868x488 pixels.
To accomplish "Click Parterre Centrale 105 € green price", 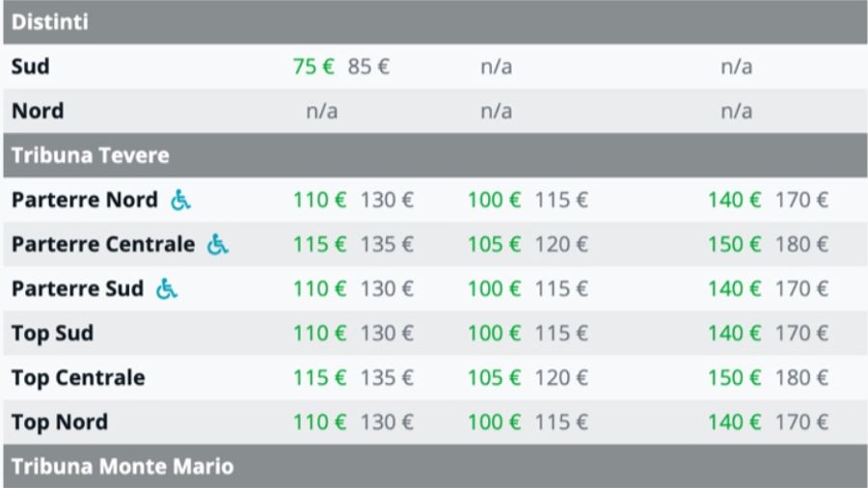I will click(x=494, y=245).
